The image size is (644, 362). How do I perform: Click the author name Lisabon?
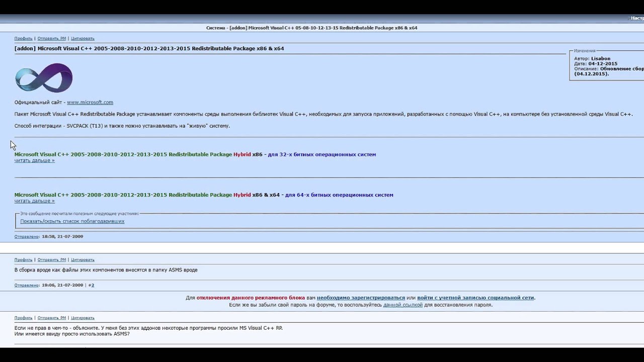point(601,59)
